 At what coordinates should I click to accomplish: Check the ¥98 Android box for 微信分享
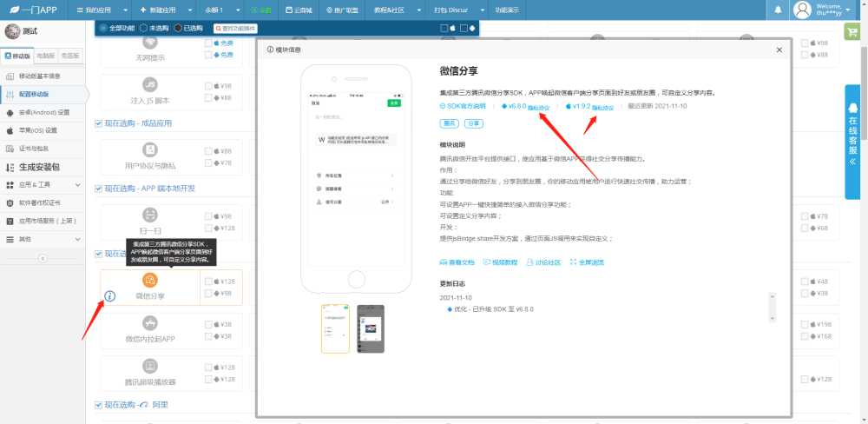pyautogui.click(x=208, y=293)
